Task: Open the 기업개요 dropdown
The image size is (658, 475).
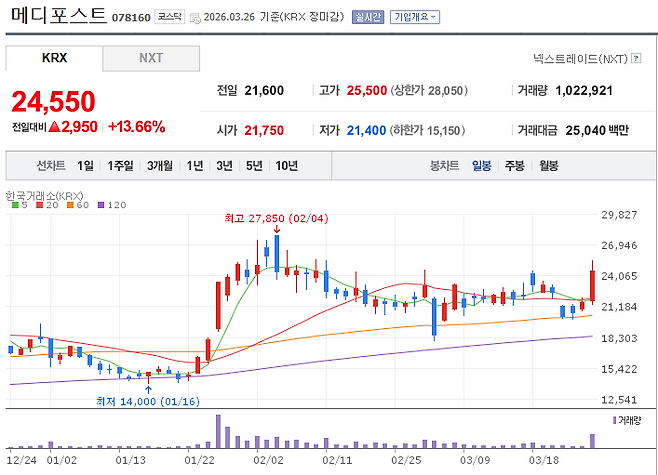Action: 415,17
